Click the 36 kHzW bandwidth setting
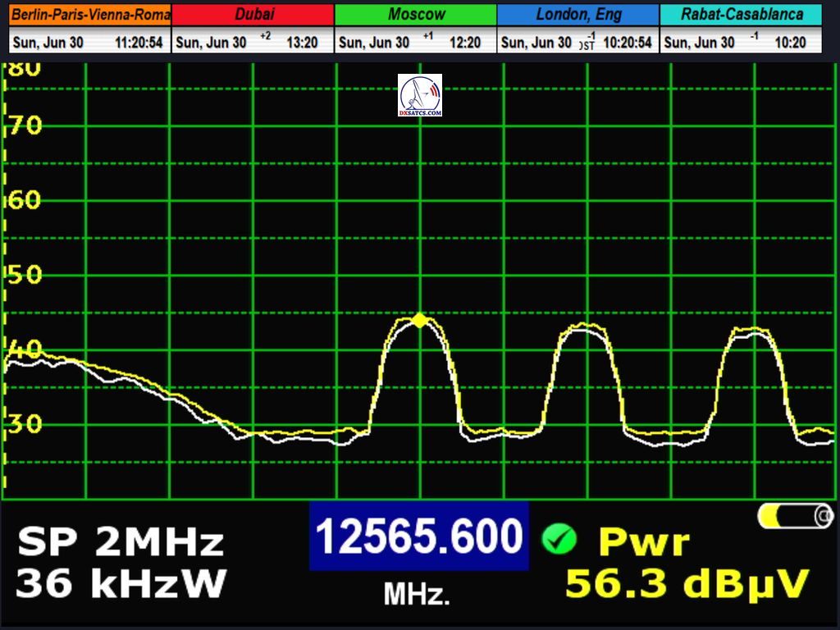Screen dimensions: 840x630 coord(121,583)
